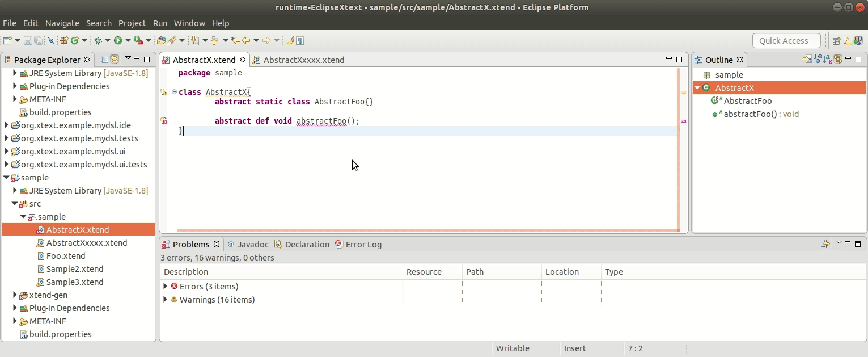Click the New wizard toolbar icon
The width and height of the screenshot is (868, 357).
(7, 40)
